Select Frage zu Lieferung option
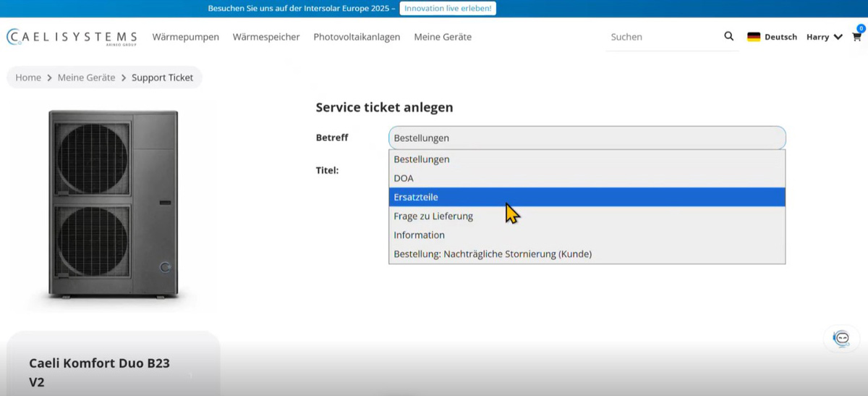This screenshot has width=868, height=396. point(587,216)
